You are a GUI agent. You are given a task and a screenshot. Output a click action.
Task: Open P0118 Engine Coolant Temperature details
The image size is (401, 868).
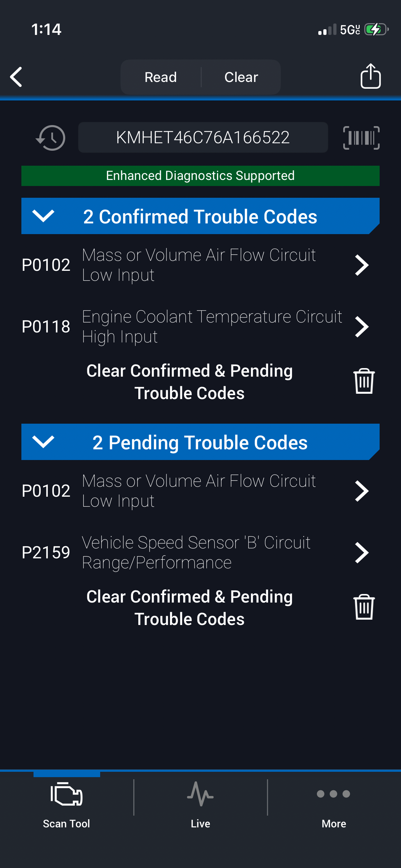361,327
